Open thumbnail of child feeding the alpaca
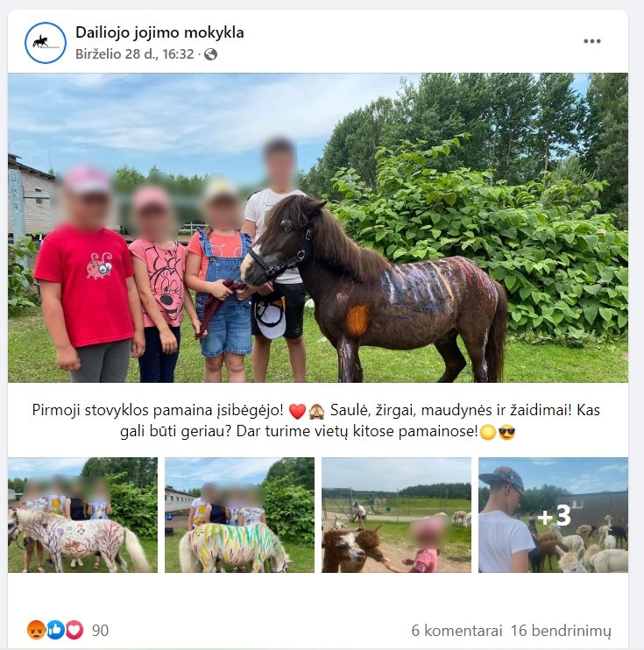The width and height of the screenshot is (644, 650). tap(396, 515)
